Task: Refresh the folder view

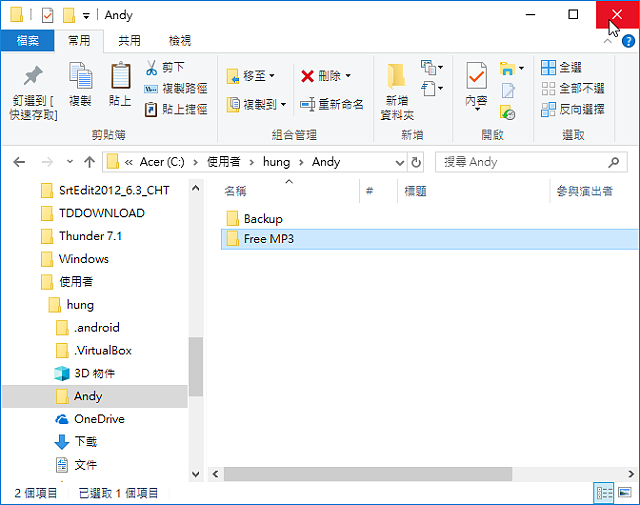Action: pyautogui.click(x=416, y=162)
